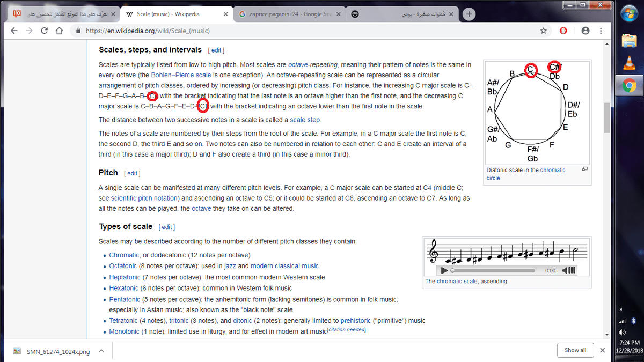The image size is (644, 362).
Task: Open the red Opera-style extension icon
Action: click(563, 31)
